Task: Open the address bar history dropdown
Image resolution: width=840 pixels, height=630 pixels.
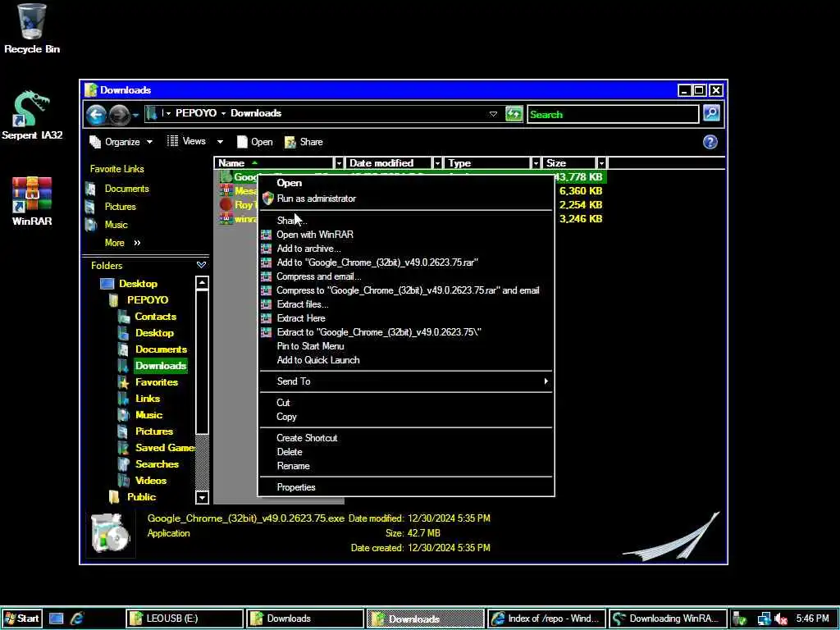Action: tap(493, 113)
